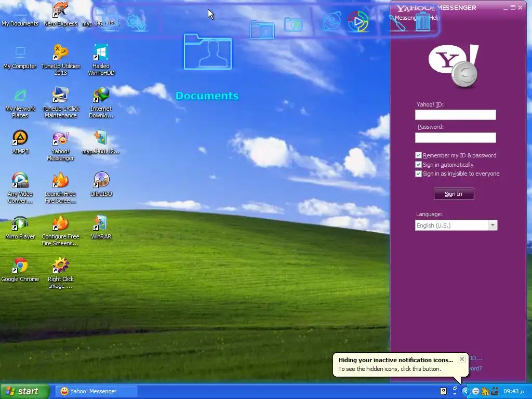The image size is (532, 399).
Task: Click the Yahoo Messenger smiley tray icon
Action: [476, 392]
